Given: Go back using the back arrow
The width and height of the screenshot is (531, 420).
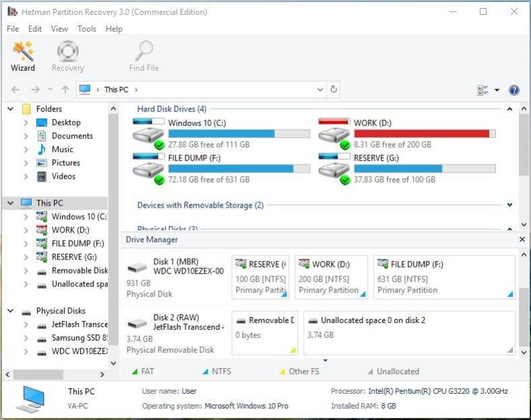Looking at the screenshot, I should click(15, 90).
